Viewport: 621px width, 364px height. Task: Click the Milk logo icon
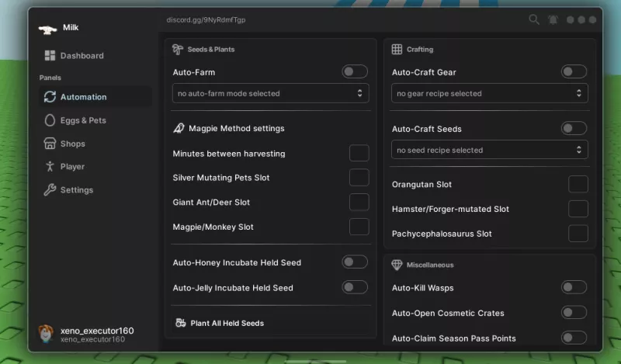point(47,29)
